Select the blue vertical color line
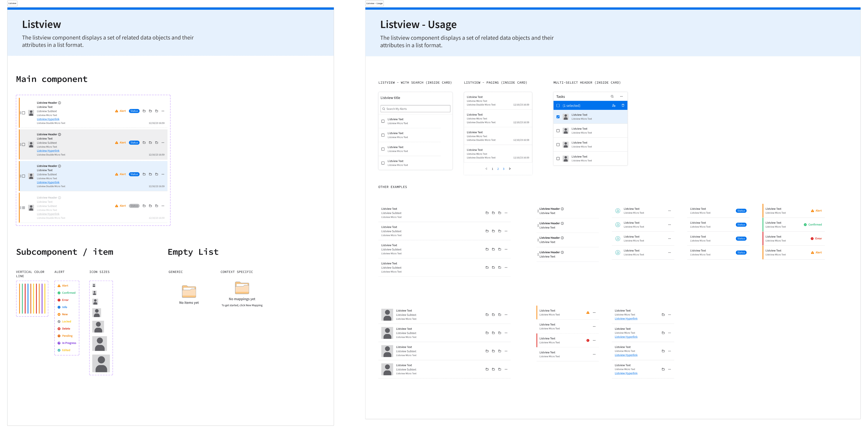The width and height of the screenshot is (868, 433). coord(28,298)
